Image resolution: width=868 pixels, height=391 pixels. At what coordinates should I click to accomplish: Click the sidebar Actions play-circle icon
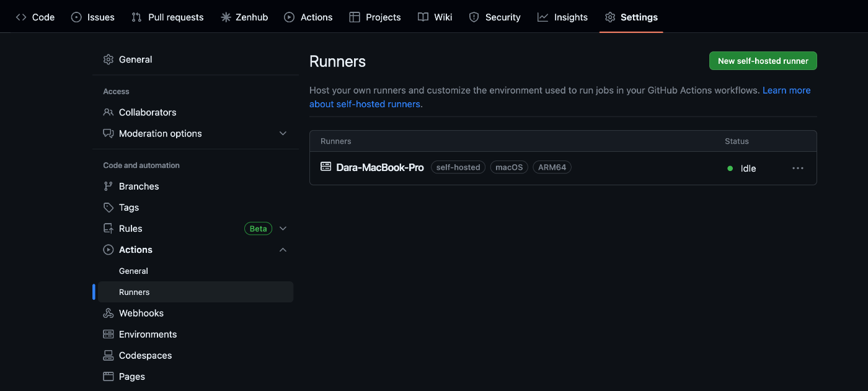pos(108,250)
